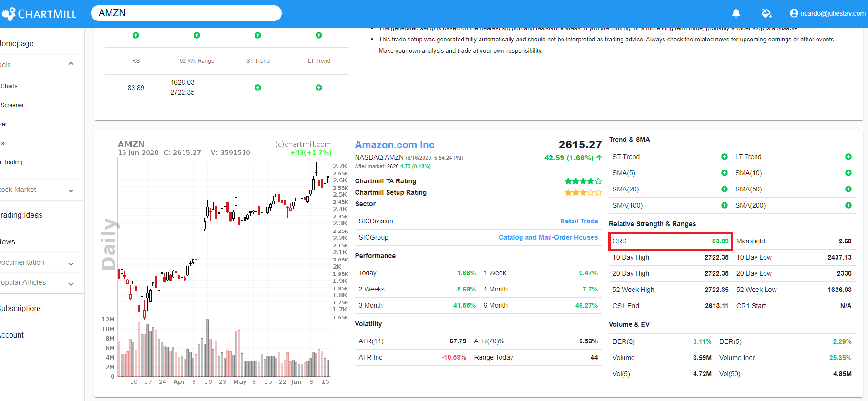The width and height of the screenshot is (868, 401).
Task: Click the Range Today value 44
Action: pyautogui.click(x=594, y=357)
